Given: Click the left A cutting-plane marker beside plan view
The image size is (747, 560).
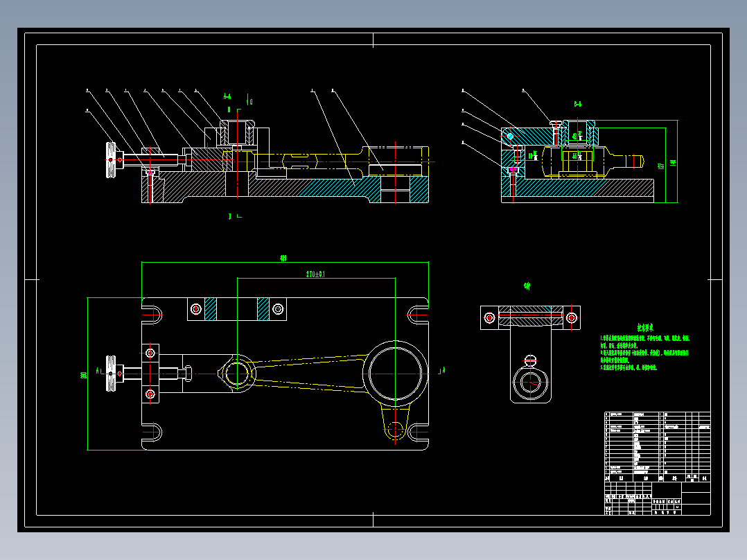Looking at the screenshot, I should 98,371.
